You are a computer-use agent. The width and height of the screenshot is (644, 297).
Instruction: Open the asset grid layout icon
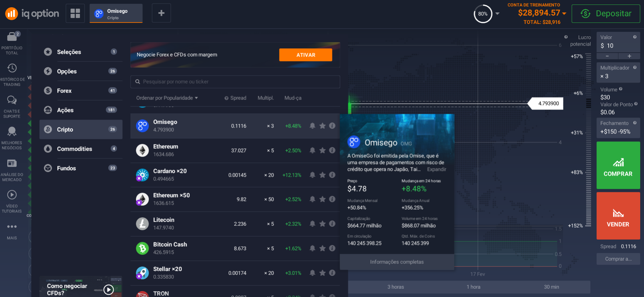pos(75,13)
